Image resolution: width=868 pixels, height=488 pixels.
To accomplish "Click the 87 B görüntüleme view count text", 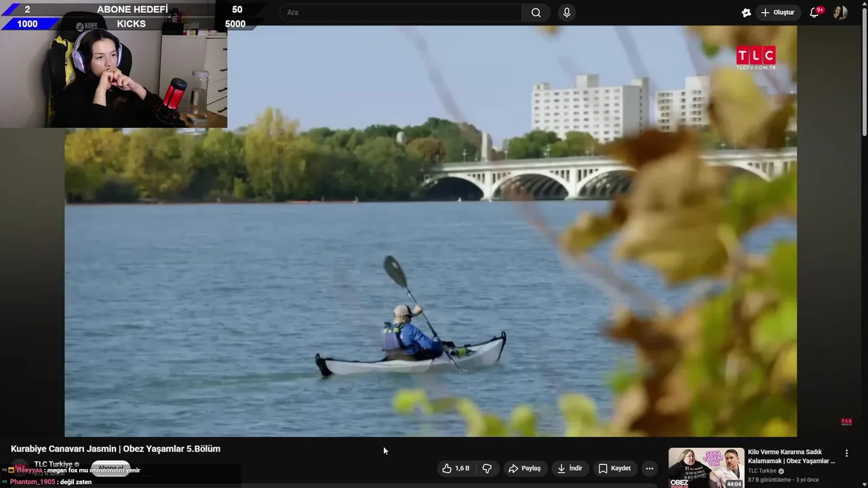I will click(770, 480).
